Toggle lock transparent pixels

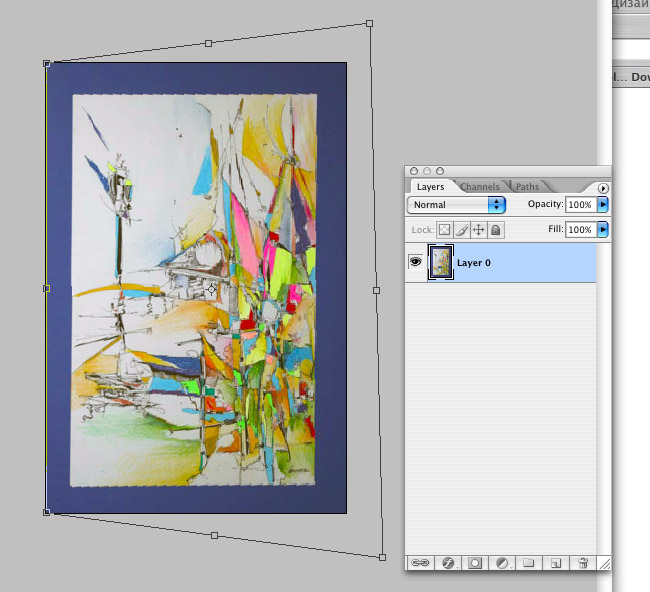(444, 230)
